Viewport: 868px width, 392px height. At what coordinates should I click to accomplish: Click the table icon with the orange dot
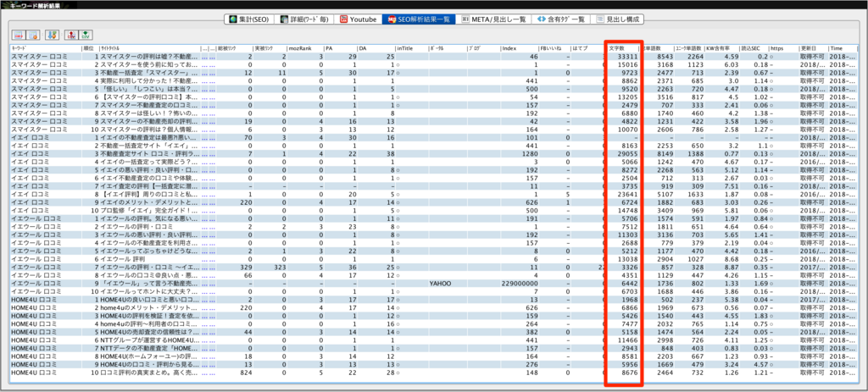pyautogui.click(x=33, y=36)
